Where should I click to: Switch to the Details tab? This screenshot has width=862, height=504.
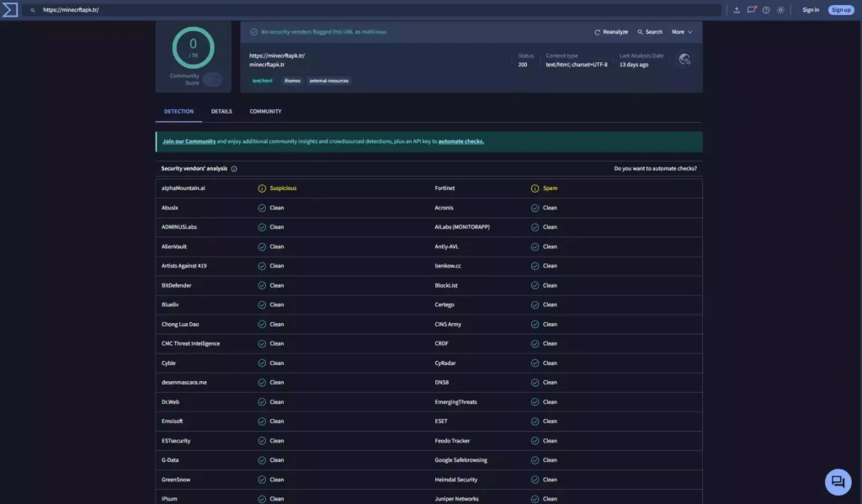pos(221,111)
